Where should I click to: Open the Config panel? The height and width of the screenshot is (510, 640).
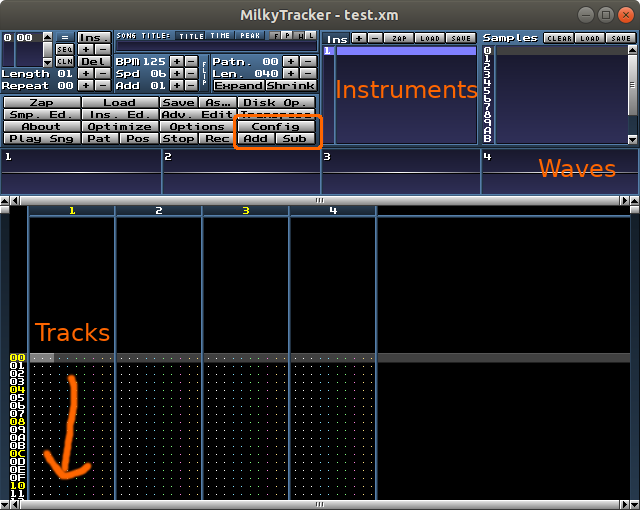coord(276,126)
